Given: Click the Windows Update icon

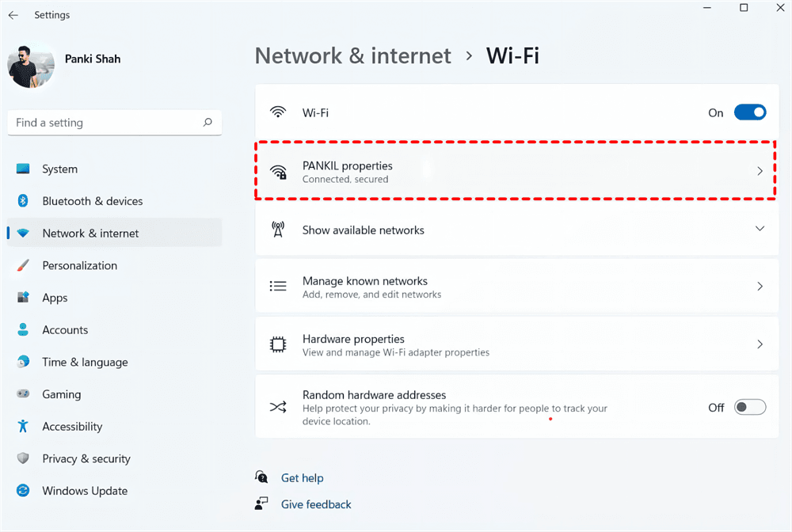Looking at the screenshot, I should pos(23,491).
